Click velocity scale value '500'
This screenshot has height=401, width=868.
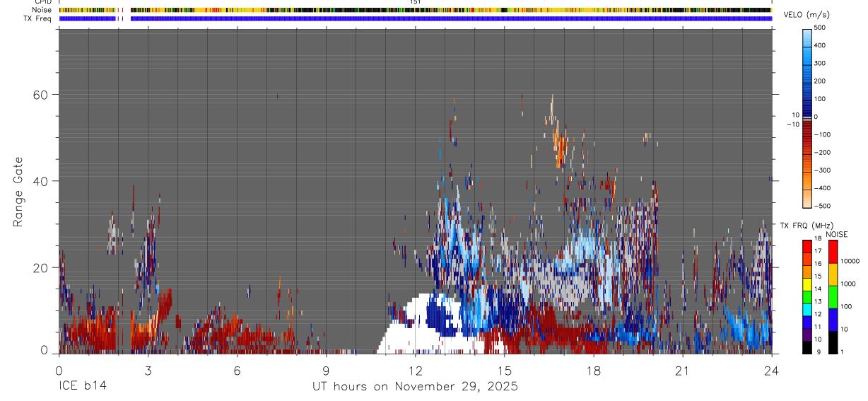(x=820, y=28)
